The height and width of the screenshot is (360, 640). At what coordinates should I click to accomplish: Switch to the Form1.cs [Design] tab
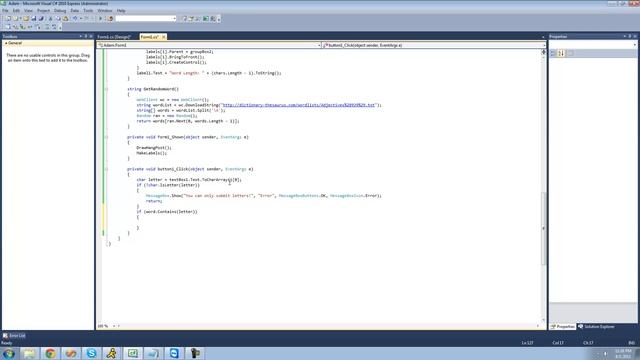click(114, 37)
